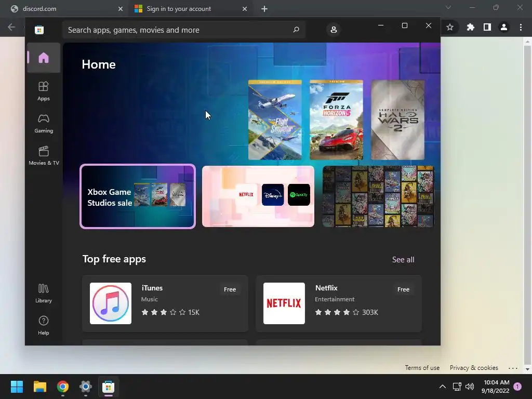Open File Explorer from taskbar

pos(39,387)
